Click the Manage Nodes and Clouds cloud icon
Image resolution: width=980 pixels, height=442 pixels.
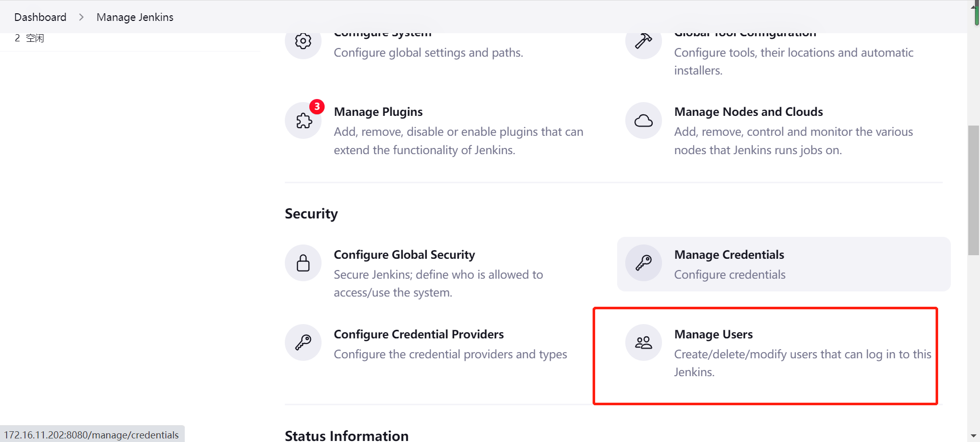(643, 121)
